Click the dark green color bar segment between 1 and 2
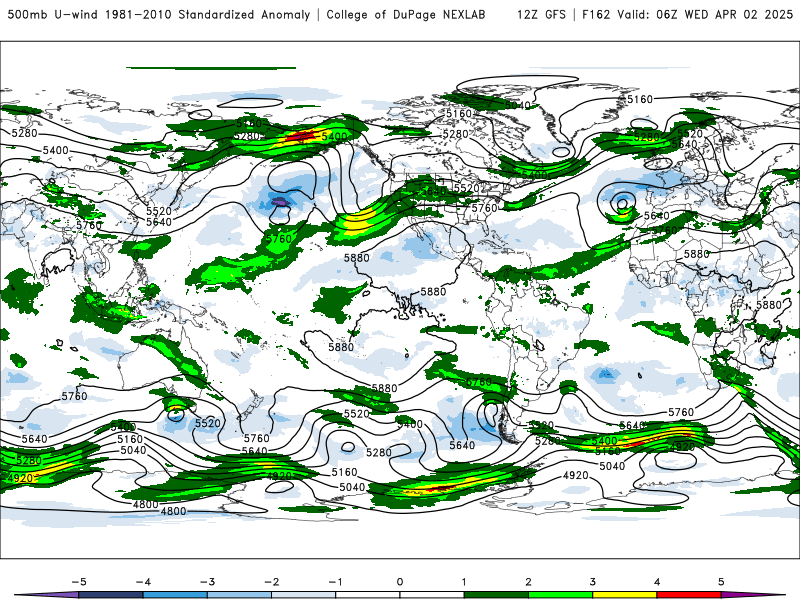 (x=496, y=595)
